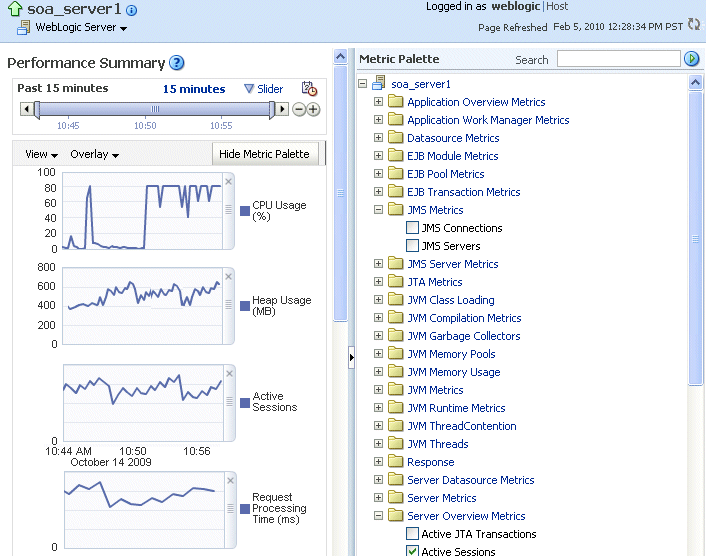
Task: Click the Active Sessions chart reorder handle
Action: (x=229, y=401)
